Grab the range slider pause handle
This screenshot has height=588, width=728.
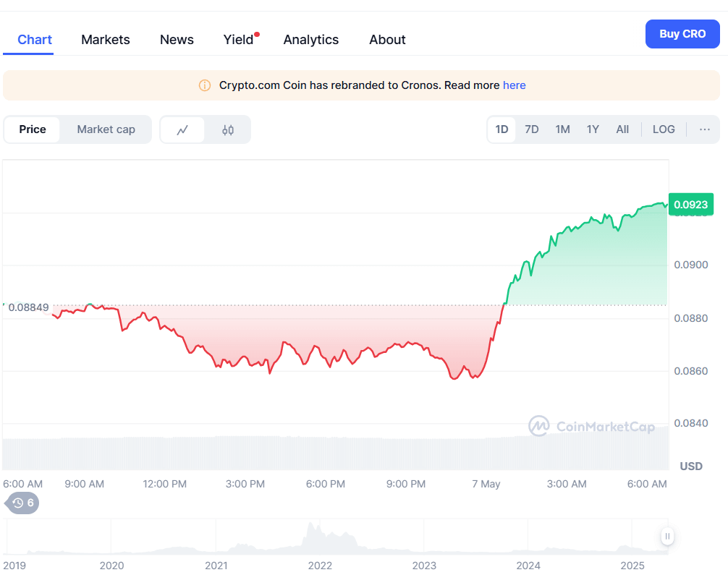667,536
